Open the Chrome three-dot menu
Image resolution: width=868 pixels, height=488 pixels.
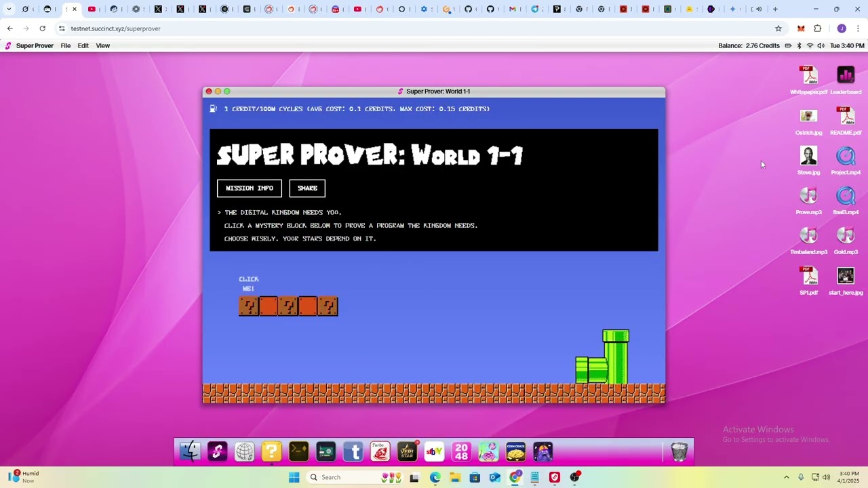(x=859, y=28)
